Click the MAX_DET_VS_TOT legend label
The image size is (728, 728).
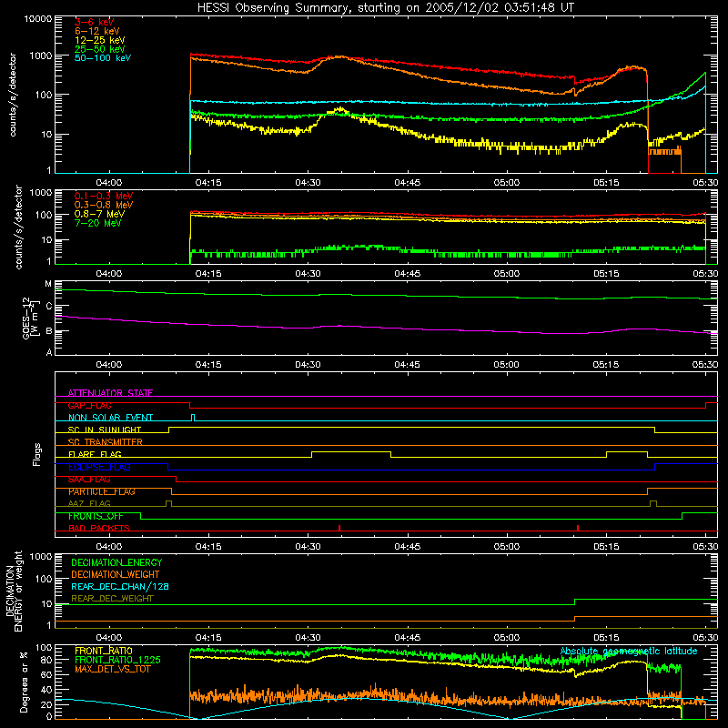(x=112, y=669)
